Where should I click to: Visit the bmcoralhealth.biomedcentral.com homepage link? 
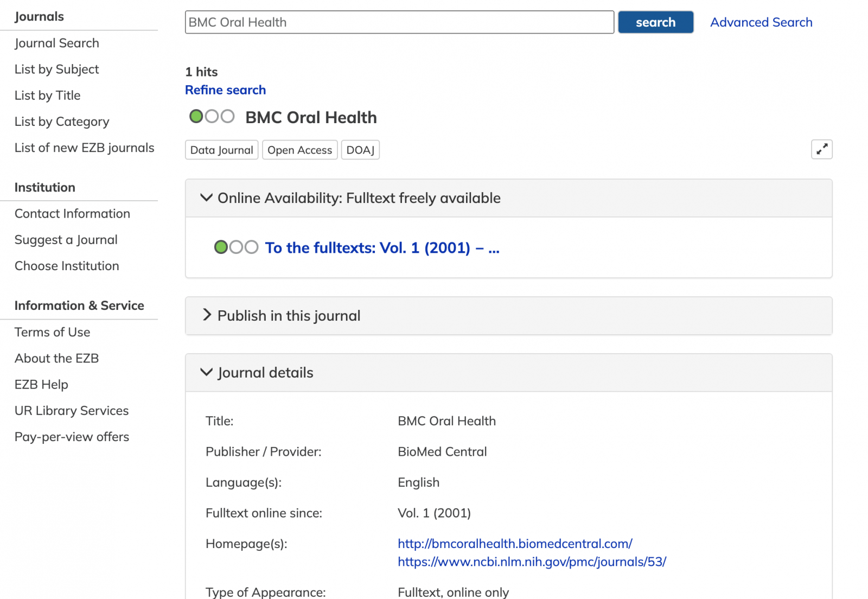point(515,544)
